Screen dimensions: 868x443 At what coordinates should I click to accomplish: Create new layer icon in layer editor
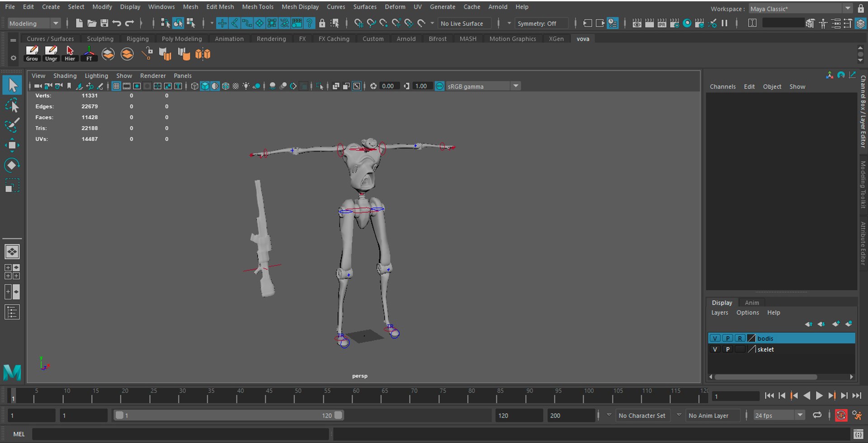click(836, 324)
